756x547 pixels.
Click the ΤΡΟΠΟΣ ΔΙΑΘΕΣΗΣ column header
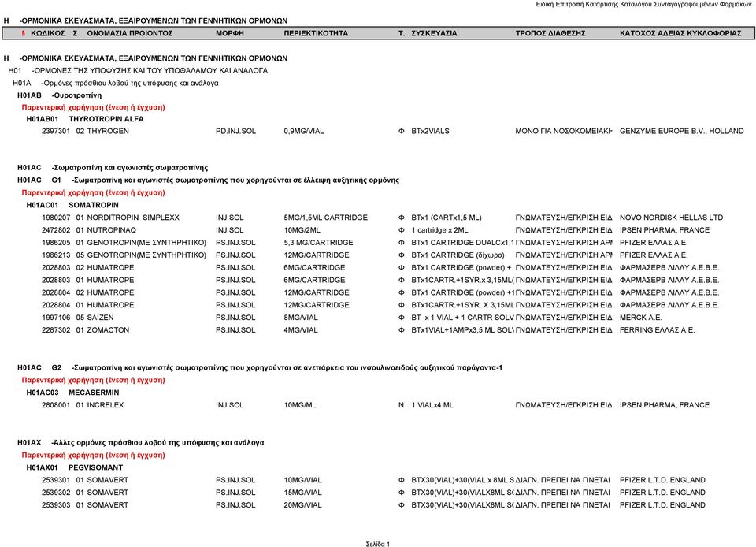pos(550,33)
